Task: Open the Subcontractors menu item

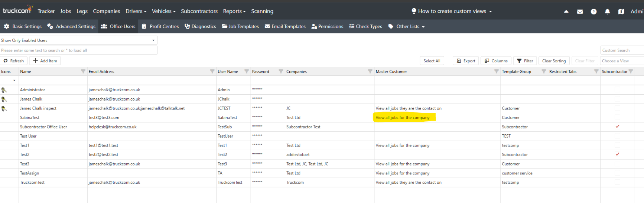Action: click(199, 11)
